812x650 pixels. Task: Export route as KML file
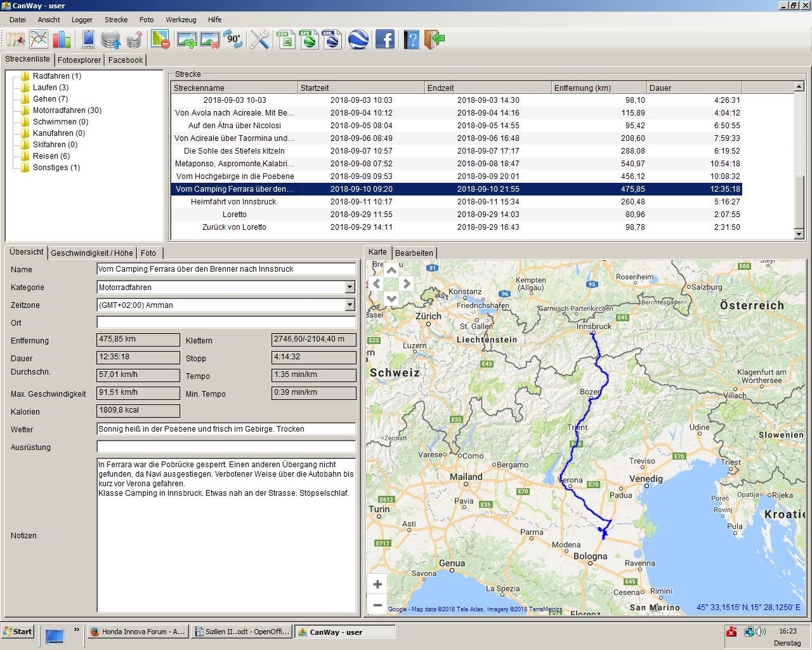click(x=331, y=39)
